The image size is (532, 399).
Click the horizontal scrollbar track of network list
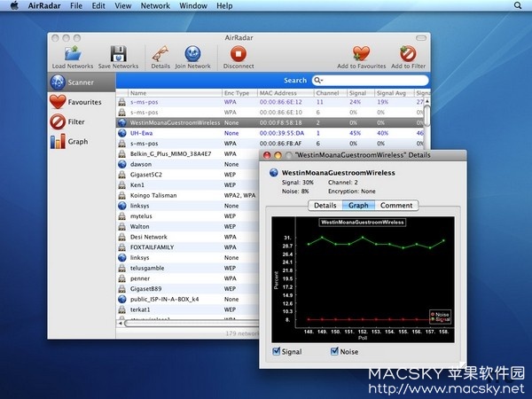[x=192, y=324]
